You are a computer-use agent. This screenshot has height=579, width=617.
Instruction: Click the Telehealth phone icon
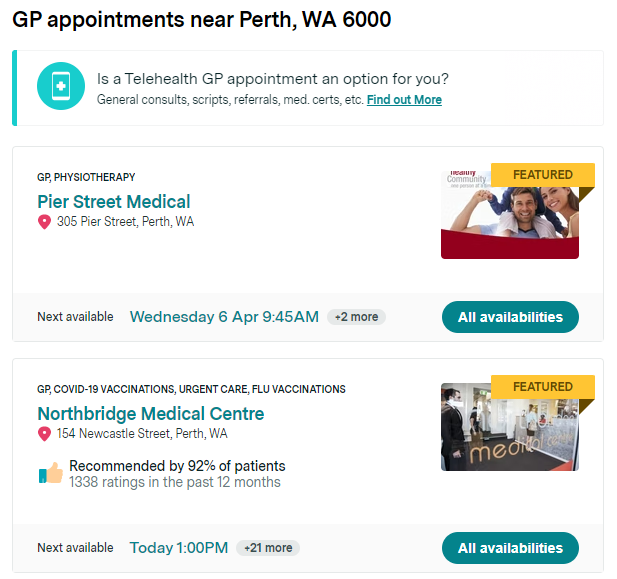tap(61, 86)
